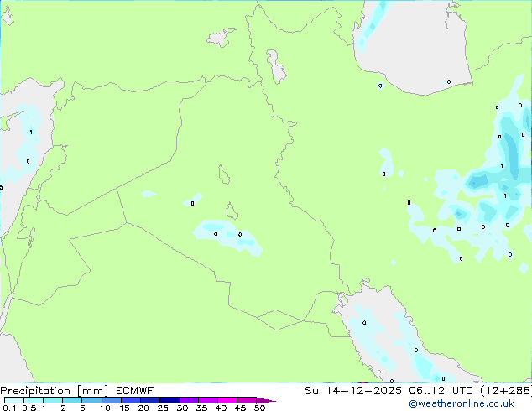Select the legend label '20'
The image size is (532, 411).
click(143, 408)
